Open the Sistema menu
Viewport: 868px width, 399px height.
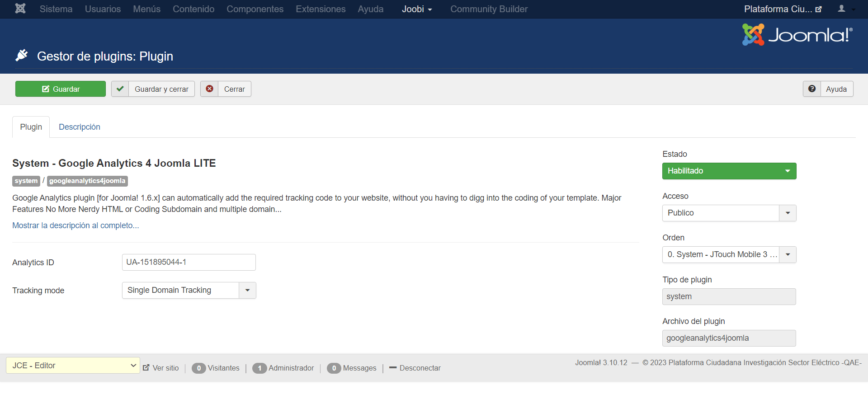(x=56, y=9)
